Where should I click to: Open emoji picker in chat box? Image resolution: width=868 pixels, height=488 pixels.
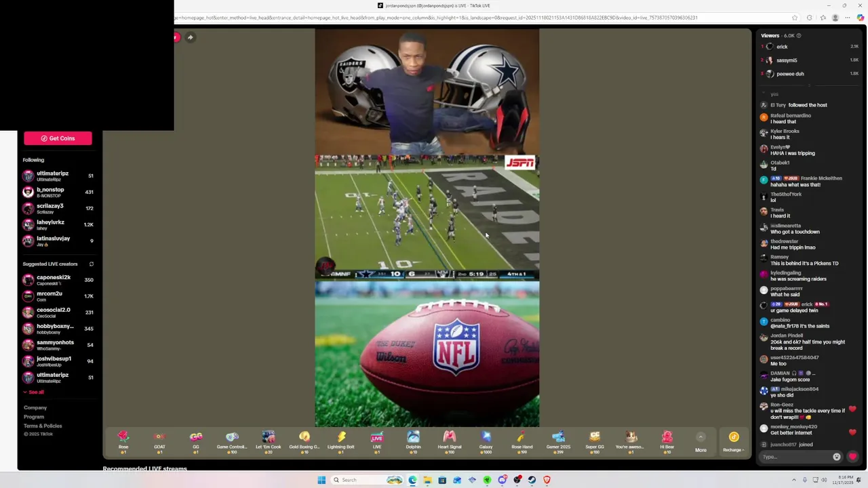pos(837,457)
